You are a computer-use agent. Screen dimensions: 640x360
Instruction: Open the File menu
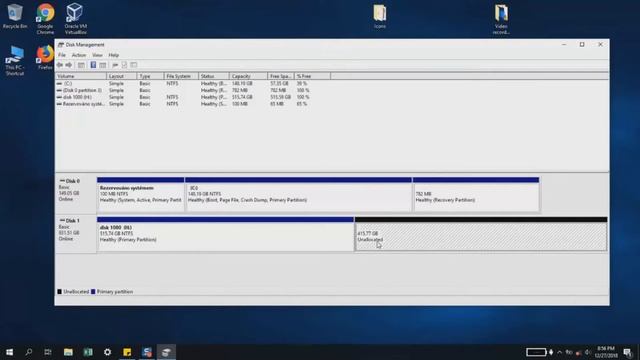(62, 55)
